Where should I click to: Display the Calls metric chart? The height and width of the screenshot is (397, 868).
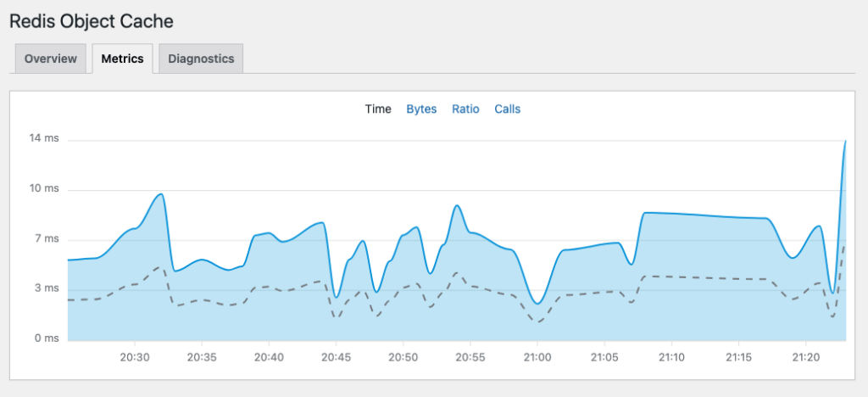point(507,109)
